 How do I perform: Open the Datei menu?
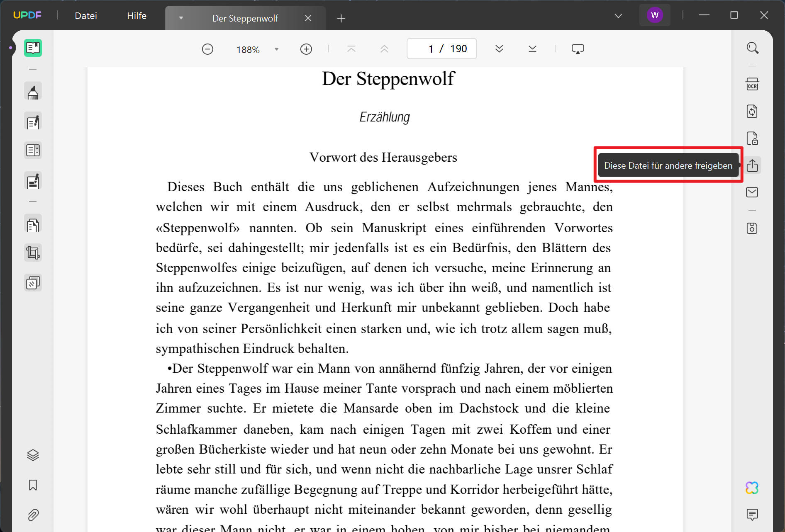point(86,16)
